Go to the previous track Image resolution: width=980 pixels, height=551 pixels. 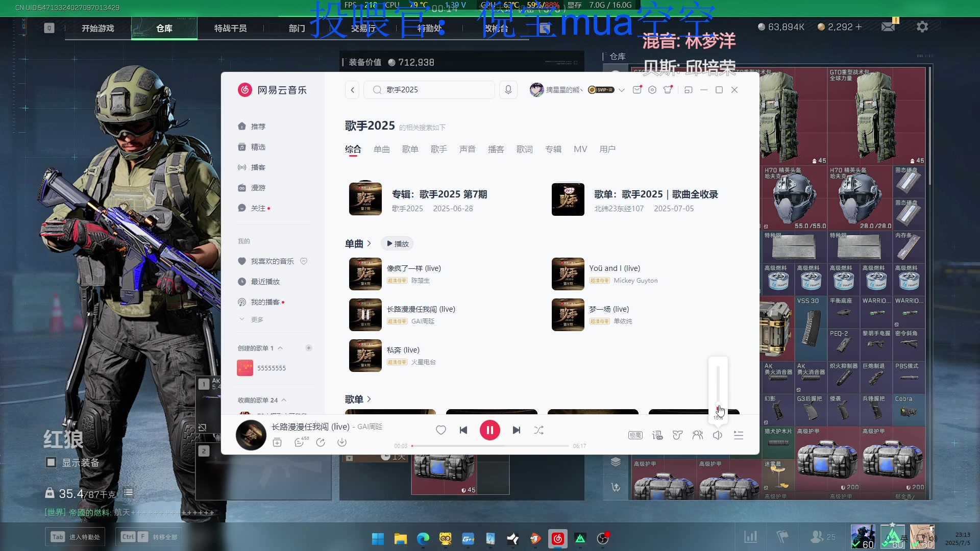(463, 430)
